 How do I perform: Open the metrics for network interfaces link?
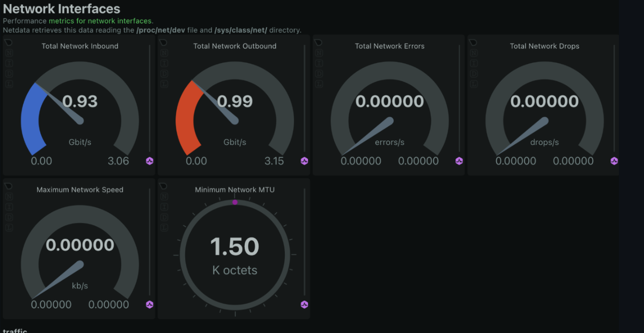click(x=100, y=21)
